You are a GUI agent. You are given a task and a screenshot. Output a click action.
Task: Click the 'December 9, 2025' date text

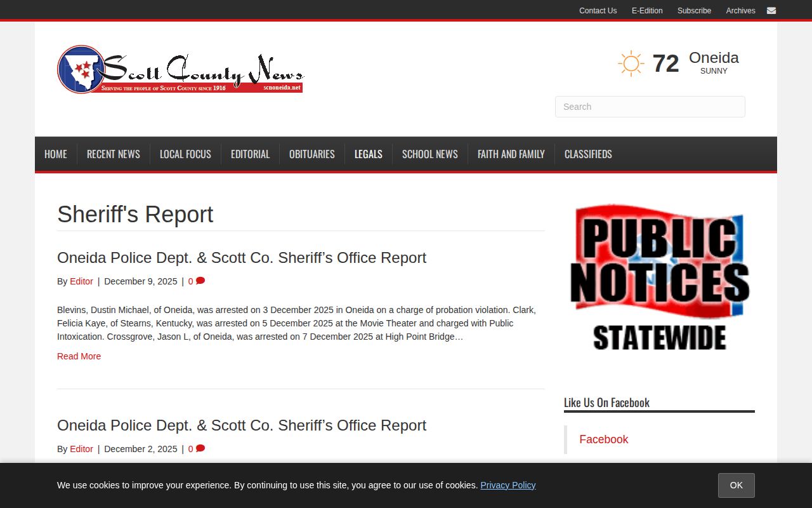point(141,281)
